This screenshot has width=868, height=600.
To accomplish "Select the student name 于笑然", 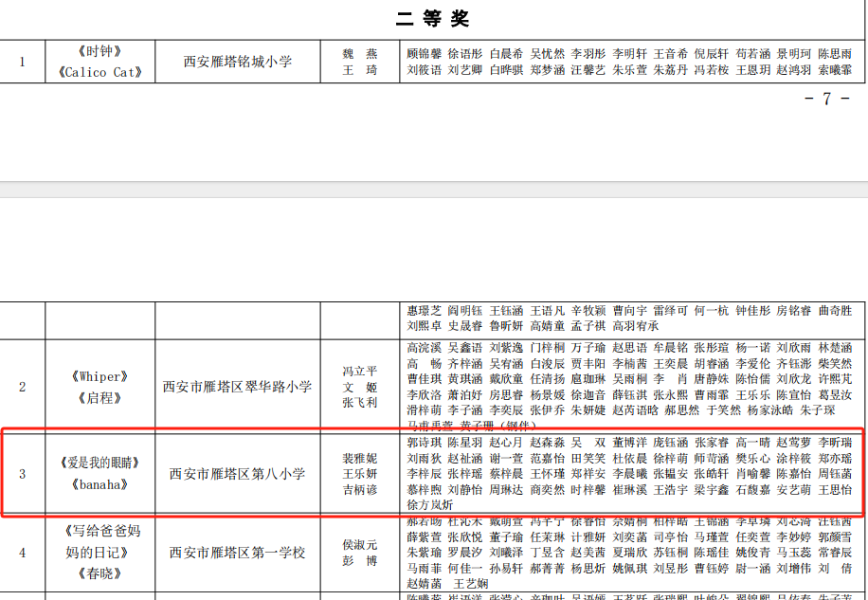I will [724, 410].
